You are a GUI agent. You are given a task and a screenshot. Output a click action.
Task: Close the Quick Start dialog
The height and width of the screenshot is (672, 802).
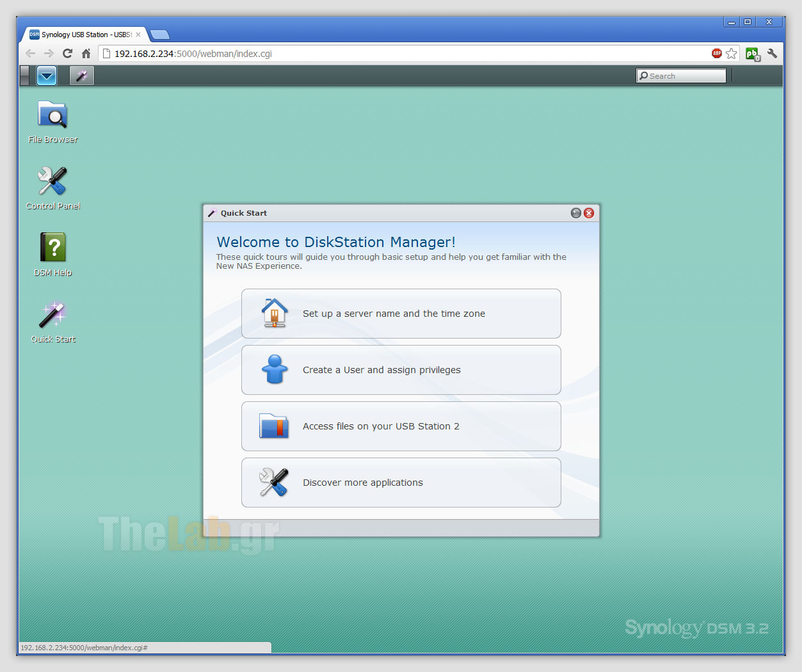589,213
